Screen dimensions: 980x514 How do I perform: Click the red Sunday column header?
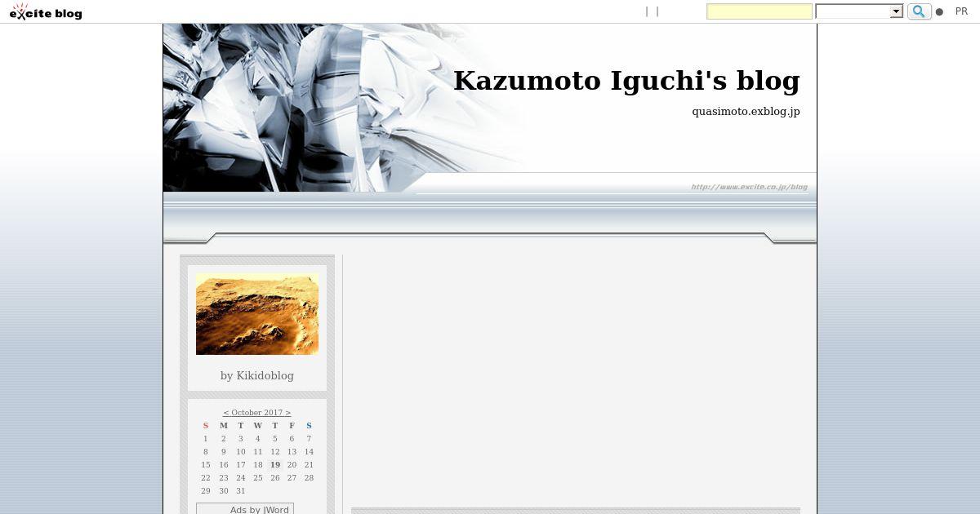point(206,426)
